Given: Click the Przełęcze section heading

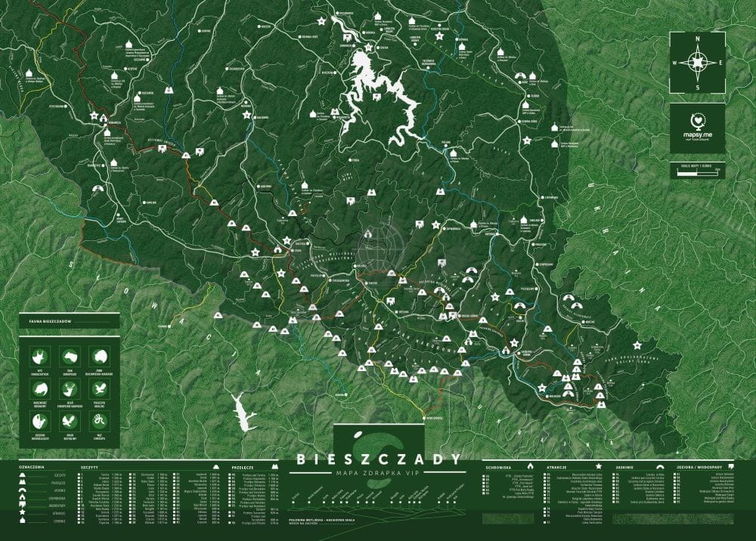Looking at the screenshot, I should [242, 467].
